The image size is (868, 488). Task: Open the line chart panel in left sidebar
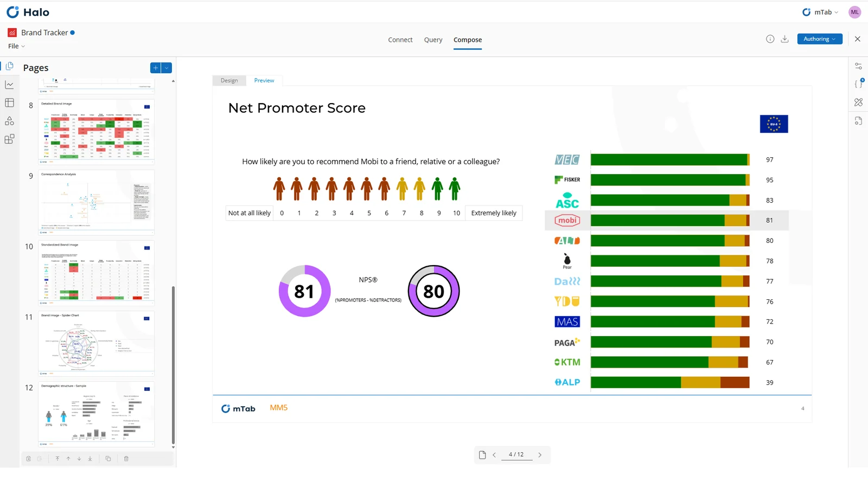(x=9, y=85)
